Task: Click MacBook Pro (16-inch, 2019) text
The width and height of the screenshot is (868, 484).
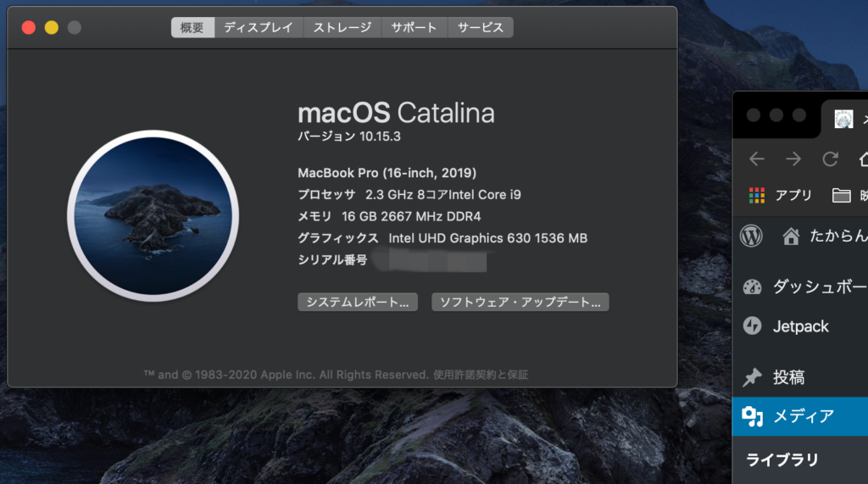Action: 387,173
